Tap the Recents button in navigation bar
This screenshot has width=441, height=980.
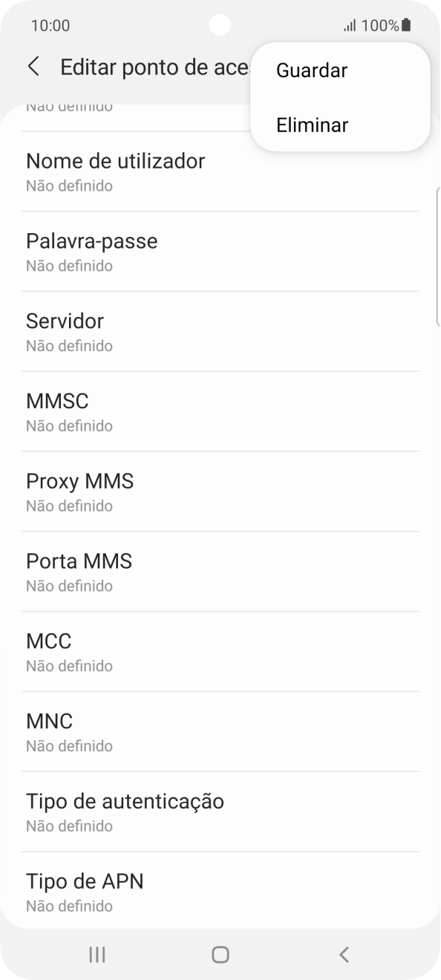click(x=97, y=955)
